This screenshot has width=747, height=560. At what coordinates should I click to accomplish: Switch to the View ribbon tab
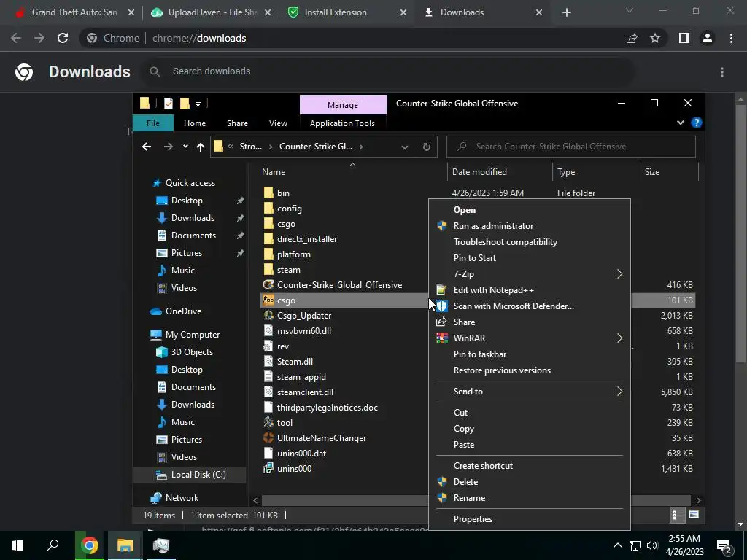click(x=278, y=123)
